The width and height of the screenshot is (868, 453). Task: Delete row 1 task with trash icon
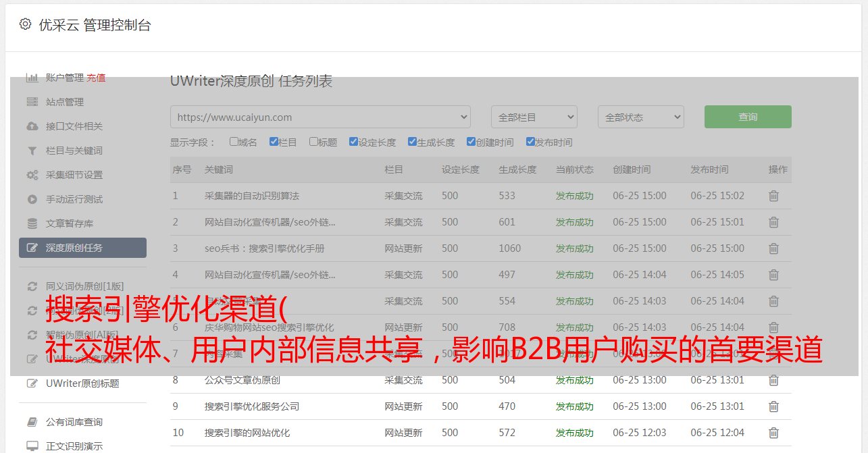[x=773, y=196]
